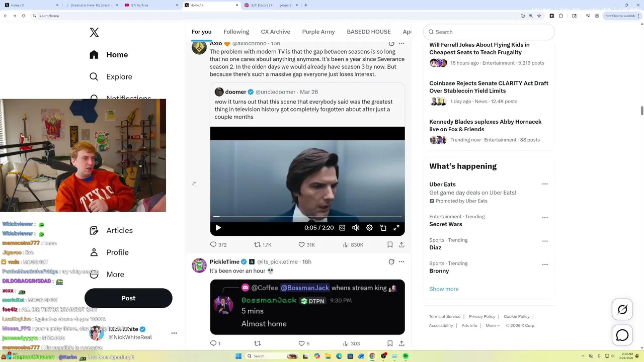This screenshot has height=362, width=644.
Task: Bookmark Axio's post
Action: coord(390,245)
